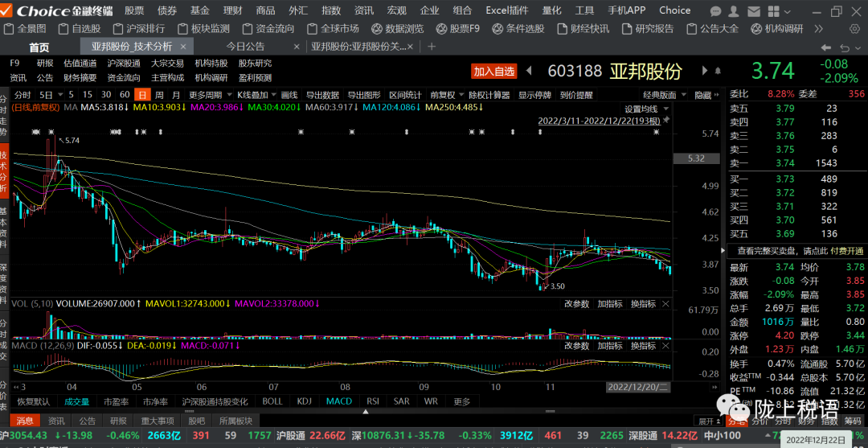This screenshot has width=868, height=448.
Task: Select the daily 日 K-line period
Action: [x=143, y=95]
